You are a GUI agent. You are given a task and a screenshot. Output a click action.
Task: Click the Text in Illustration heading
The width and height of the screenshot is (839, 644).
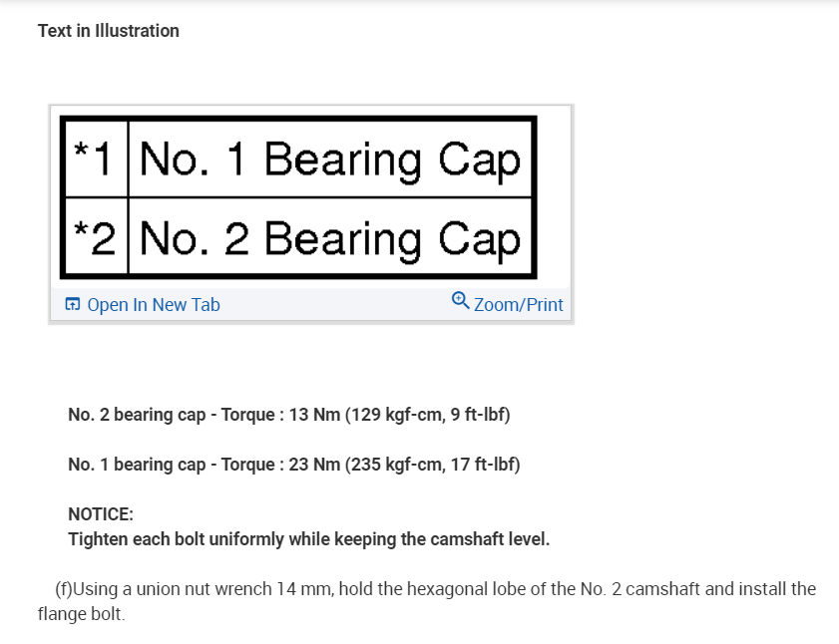point(109,31)
